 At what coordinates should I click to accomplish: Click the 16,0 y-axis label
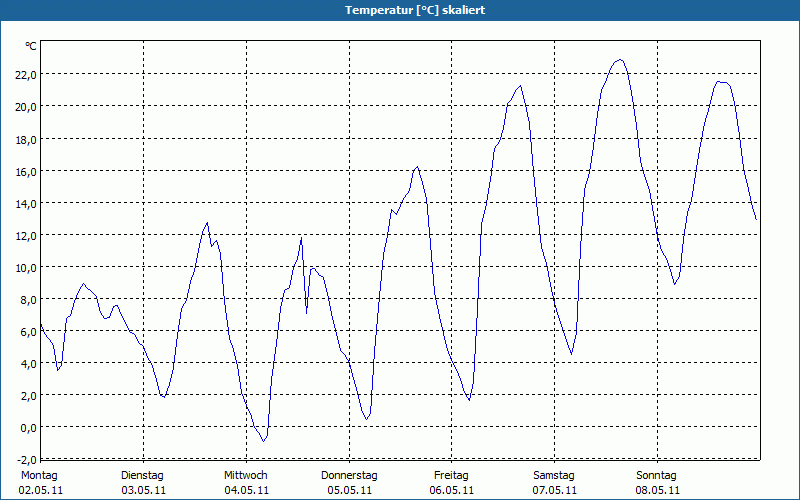[x=26, y=172]
